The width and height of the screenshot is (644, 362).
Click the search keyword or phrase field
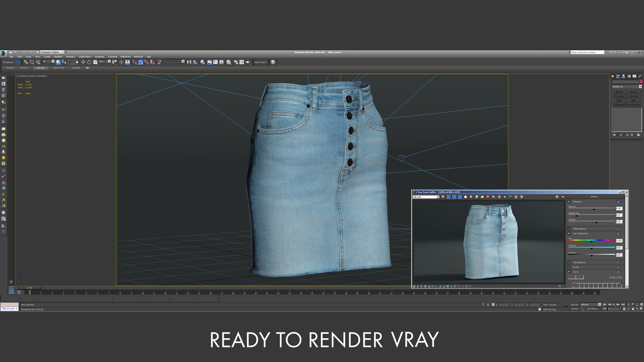tap(587, 52)
